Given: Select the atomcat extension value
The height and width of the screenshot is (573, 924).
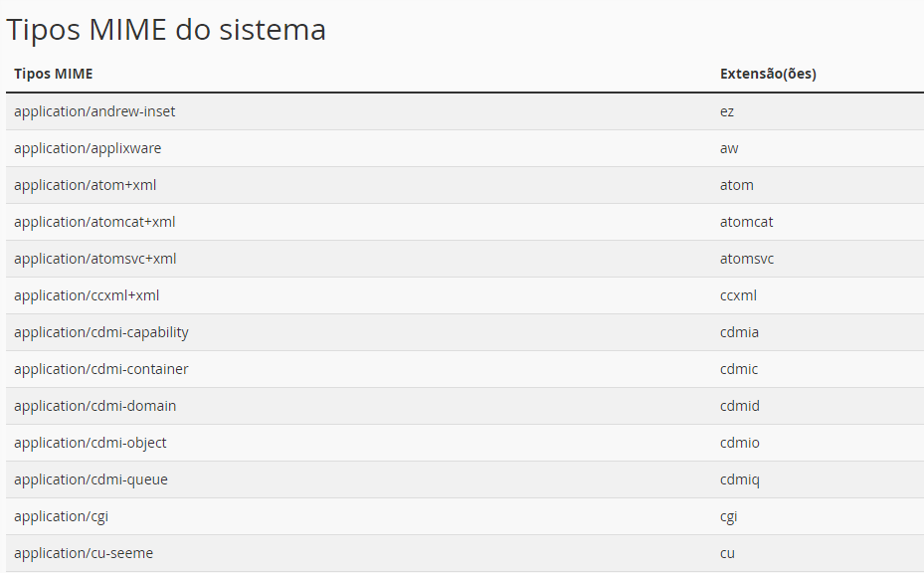Looking at the screenshot, I should tap(746, 222).
